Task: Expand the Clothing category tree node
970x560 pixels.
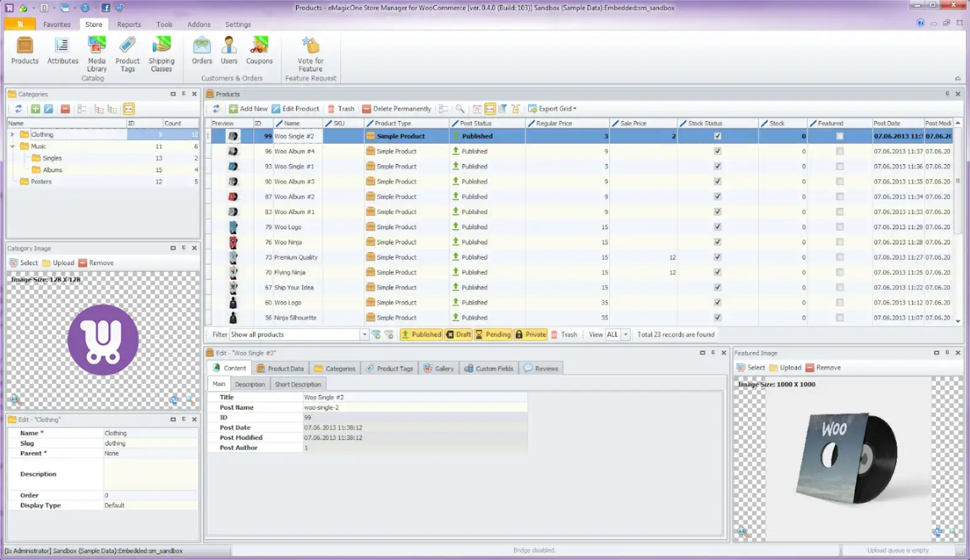Action: click(x=12, y=134)
